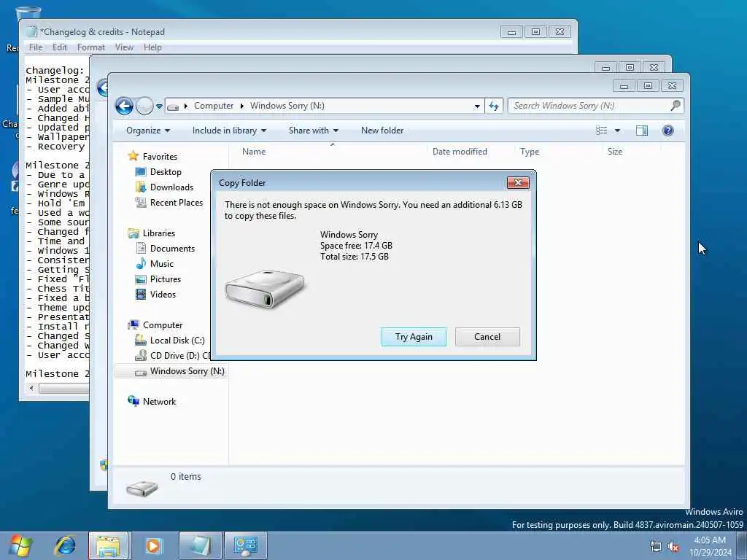Open the Help menu in Notepad
747x560 pixels.
coord(152,47)
